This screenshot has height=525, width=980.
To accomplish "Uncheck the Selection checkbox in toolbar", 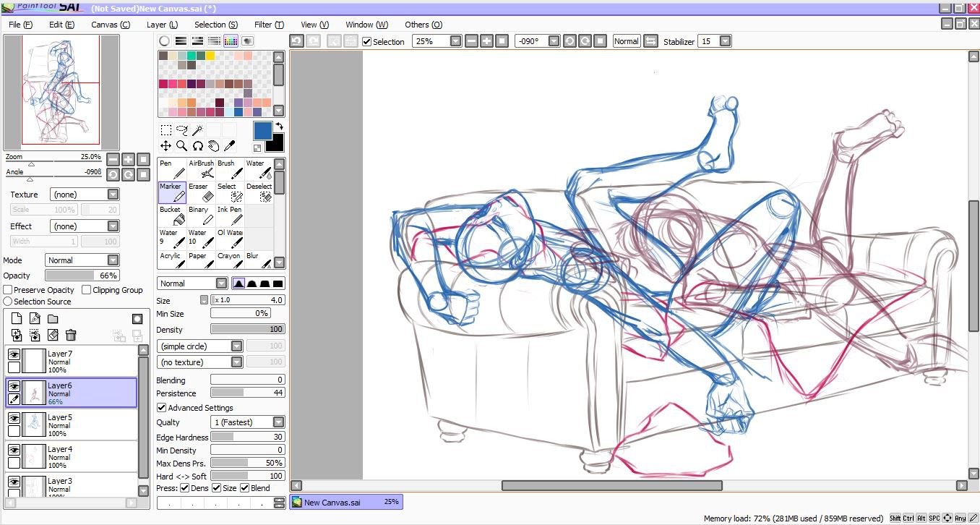I will click(367, 41).
